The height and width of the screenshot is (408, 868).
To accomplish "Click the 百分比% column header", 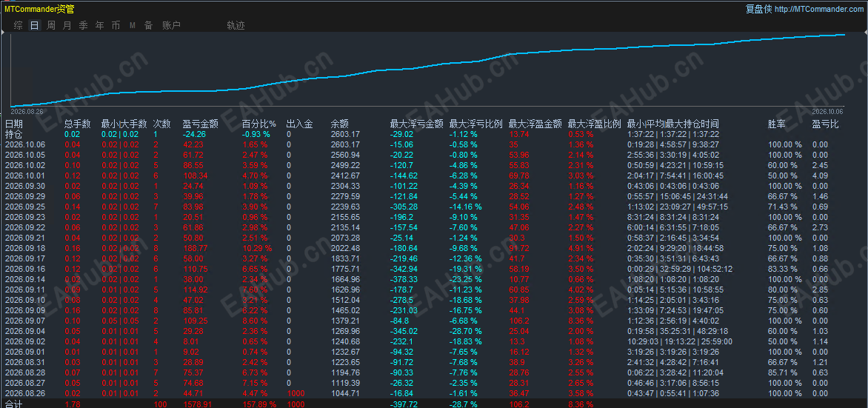I will click(259, 124).
